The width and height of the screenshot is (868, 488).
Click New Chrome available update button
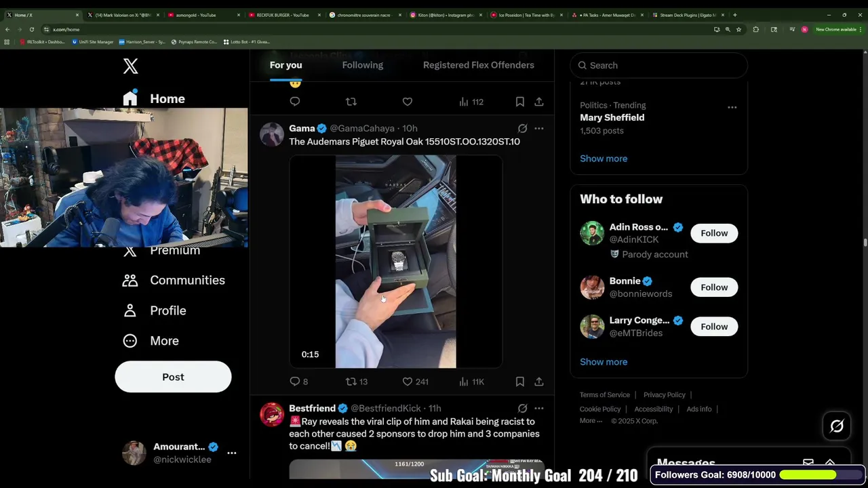[x=838, y=29]
